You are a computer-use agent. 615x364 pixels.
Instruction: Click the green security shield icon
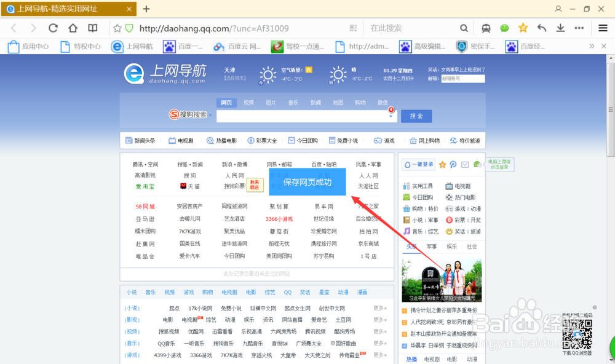click(129, 28)
